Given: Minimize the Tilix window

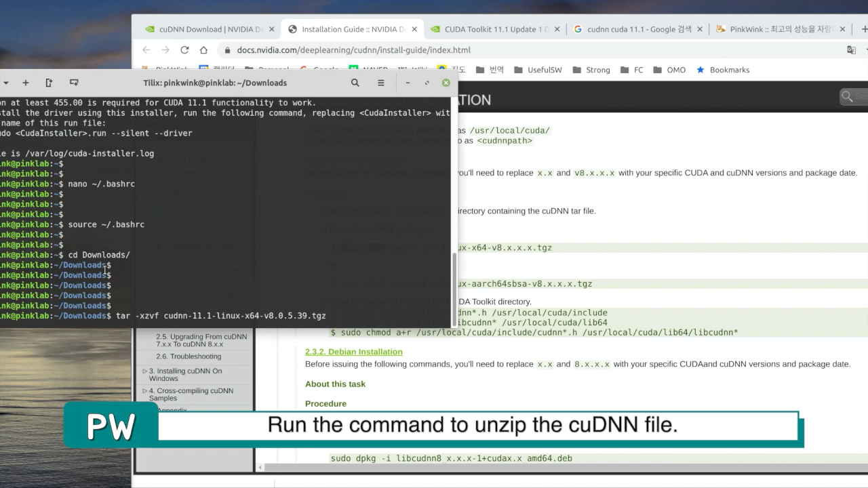Looking at the screenshot, I should coord(408,83).
